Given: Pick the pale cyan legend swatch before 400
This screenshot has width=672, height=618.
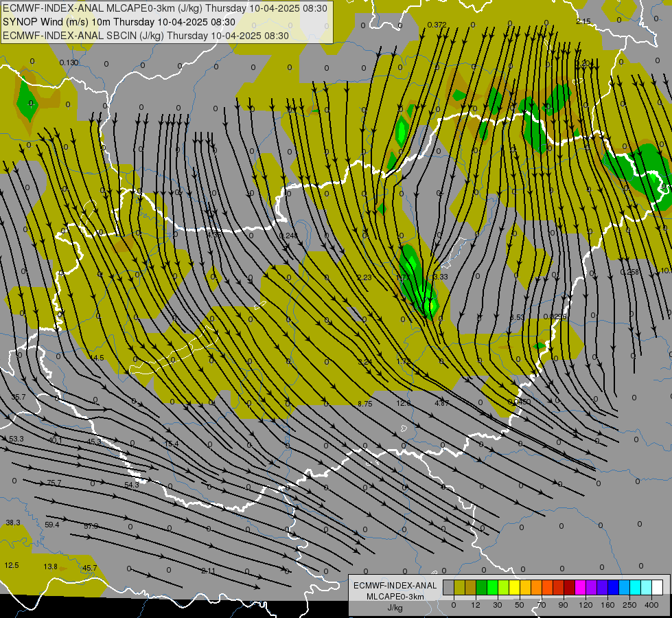Looking at the screenshot, I should click(x=647, y=587).
